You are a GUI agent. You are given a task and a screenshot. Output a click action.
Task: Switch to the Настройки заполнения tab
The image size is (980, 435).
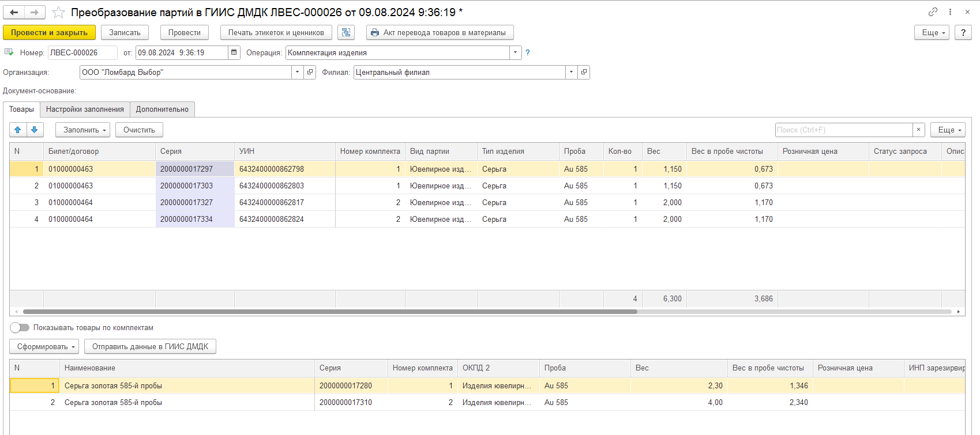[85, 109]
